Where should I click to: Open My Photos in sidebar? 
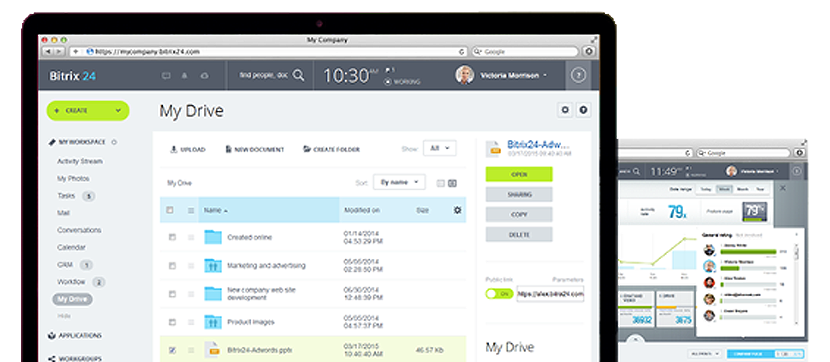click(73, 179)
